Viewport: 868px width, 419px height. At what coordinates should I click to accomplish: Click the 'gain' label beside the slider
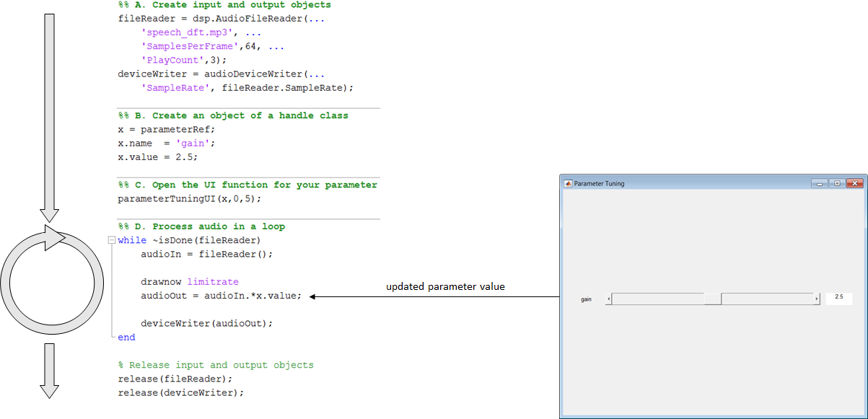click(587, 299)
